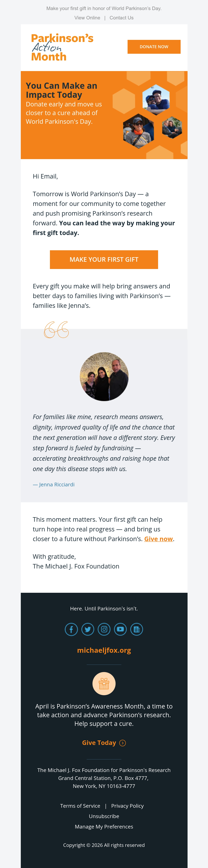Image resolution: width=208 pixels, height=868 pixels.
Task: Click the gift box icon
Action: (104, 684)
